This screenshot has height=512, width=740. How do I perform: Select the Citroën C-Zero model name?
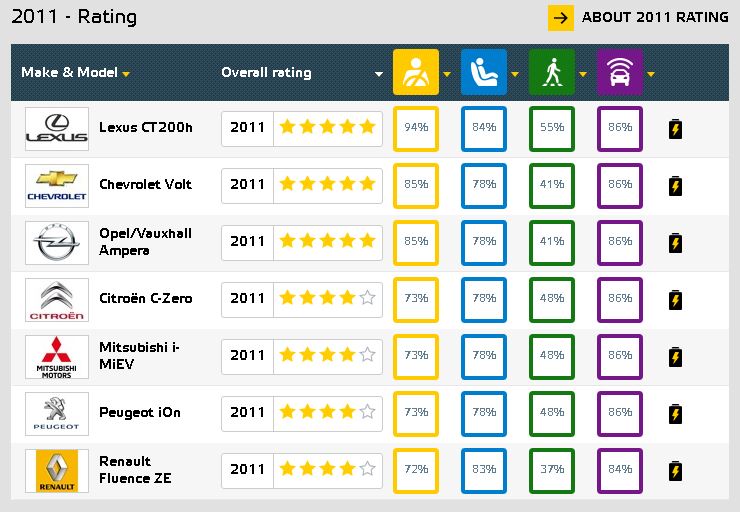click(x=145, y=298)
